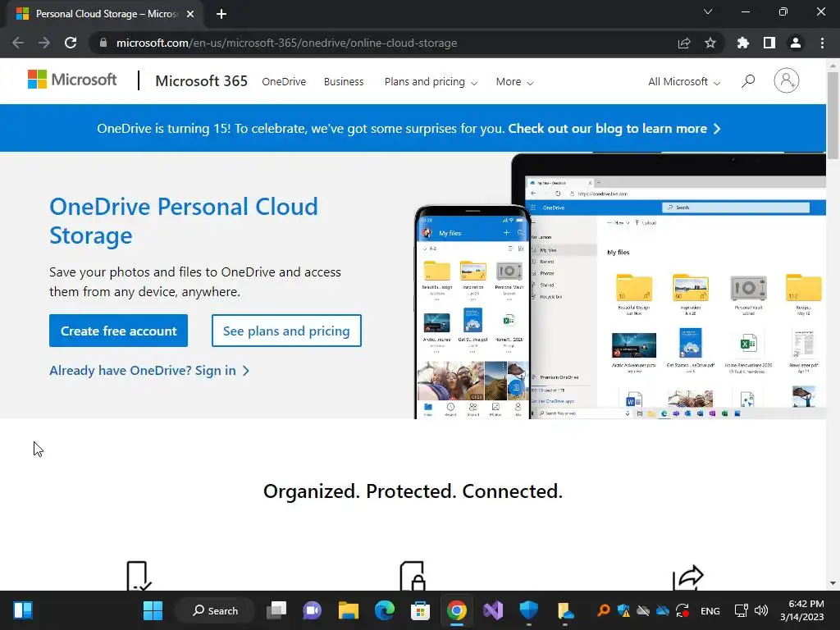The width and height of the screenshot is (840, 630).
Task: Reload the page with the refresh icon
Action: [71, 43]
